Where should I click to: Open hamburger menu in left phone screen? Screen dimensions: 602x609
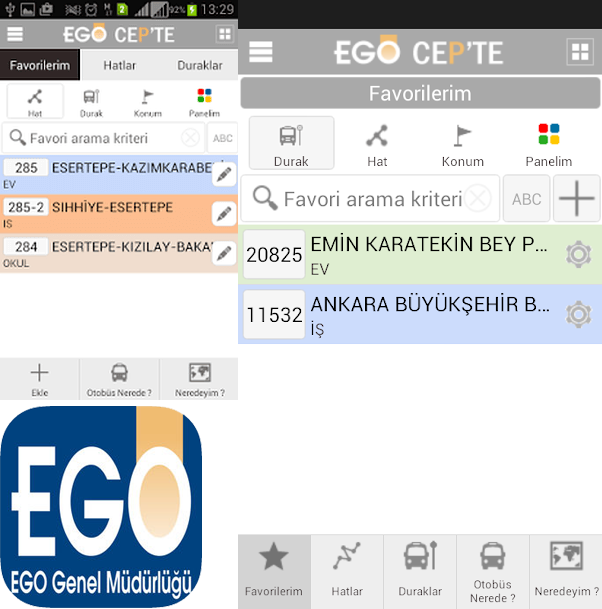click(x=15, y=34)
